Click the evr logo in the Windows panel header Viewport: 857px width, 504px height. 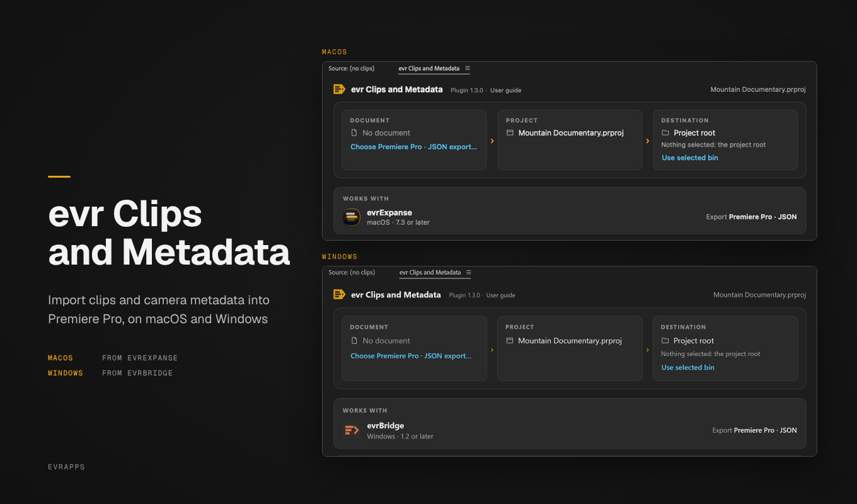339,294
